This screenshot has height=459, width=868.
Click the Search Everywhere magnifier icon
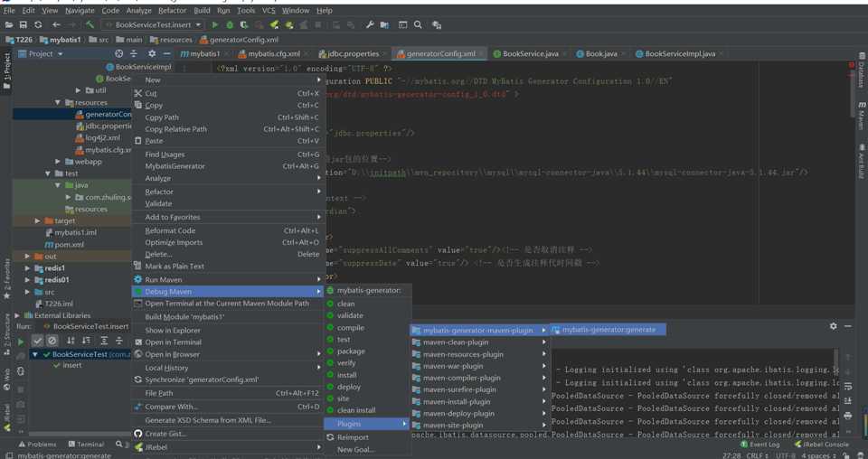coord(418,25)
